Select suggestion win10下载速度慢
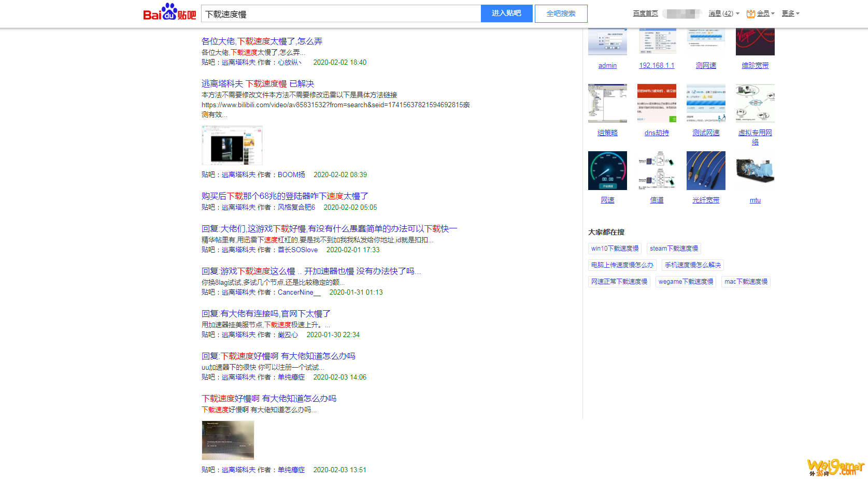868x479 pixels. click(x=615, y=249)
